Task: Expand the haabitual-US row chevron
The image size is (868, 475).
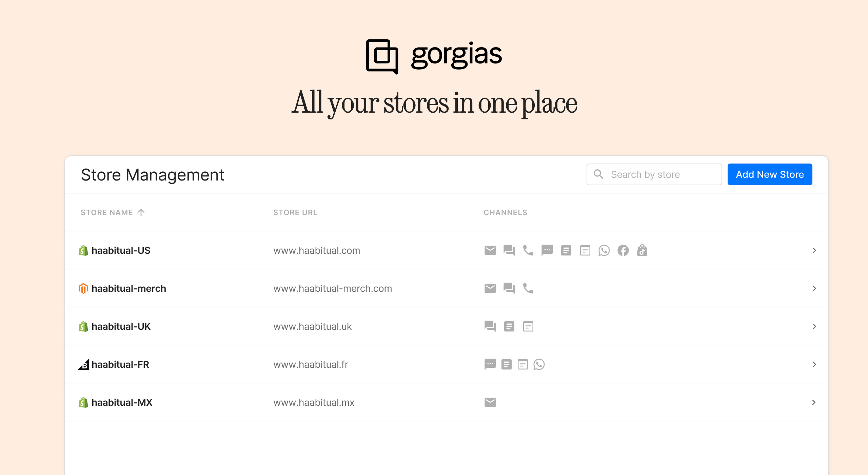Action: (814, 250)
